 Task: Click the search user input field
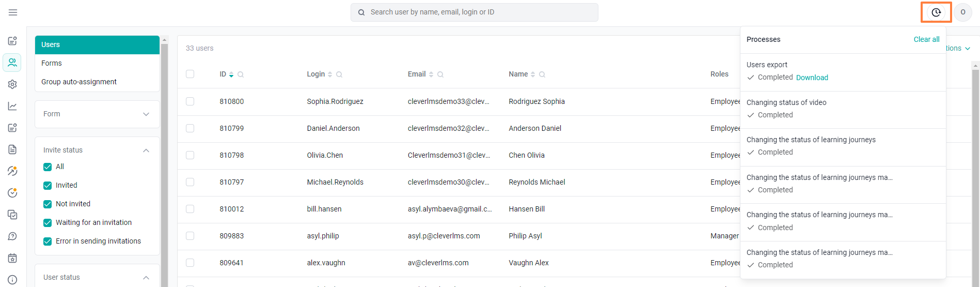click(x=475, y=12)
